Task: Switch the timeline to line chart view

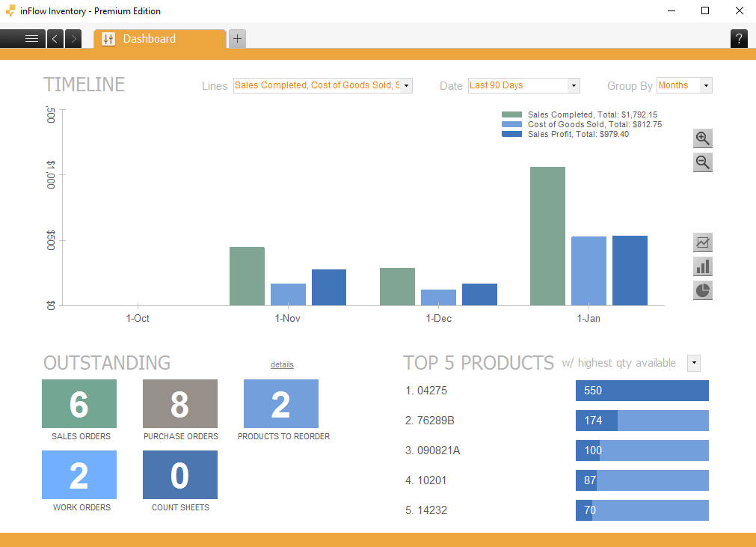Action: 702,242
